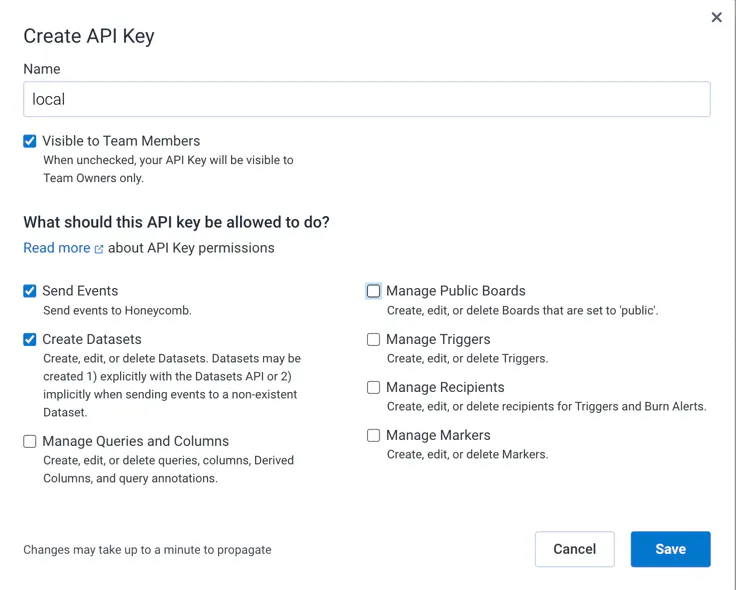Click the 'Manage Recipients' label text
736x590 pixels.
point(445,387)
